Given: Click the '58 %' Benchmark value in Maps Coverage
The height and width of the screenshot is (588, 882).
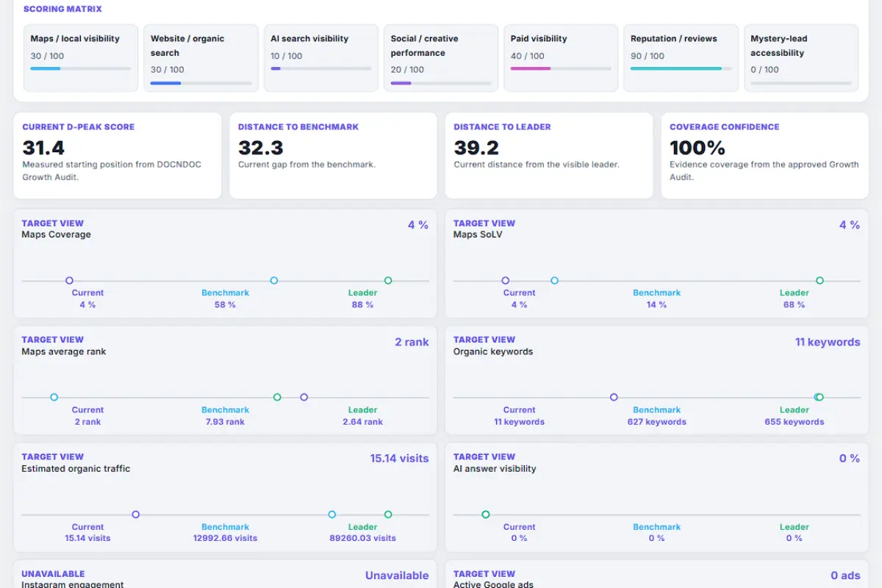Looking at the screenshot, I should [225, 304].
